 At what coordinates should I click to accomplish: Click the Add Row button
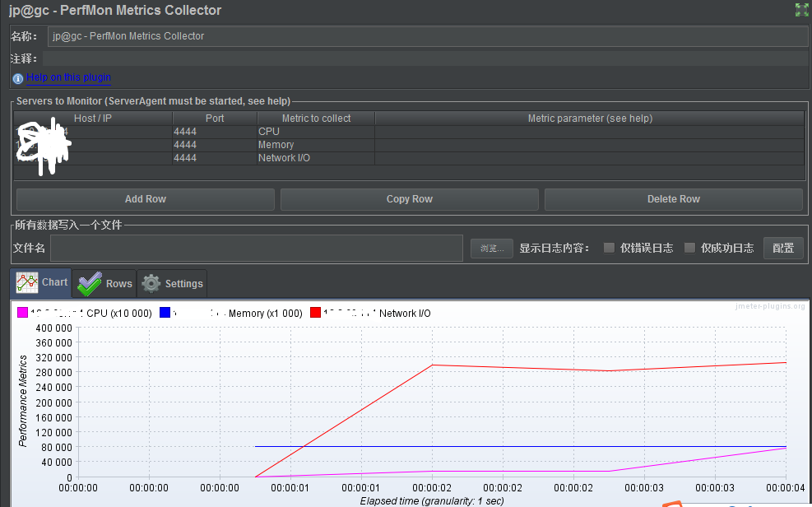(146, 199)
